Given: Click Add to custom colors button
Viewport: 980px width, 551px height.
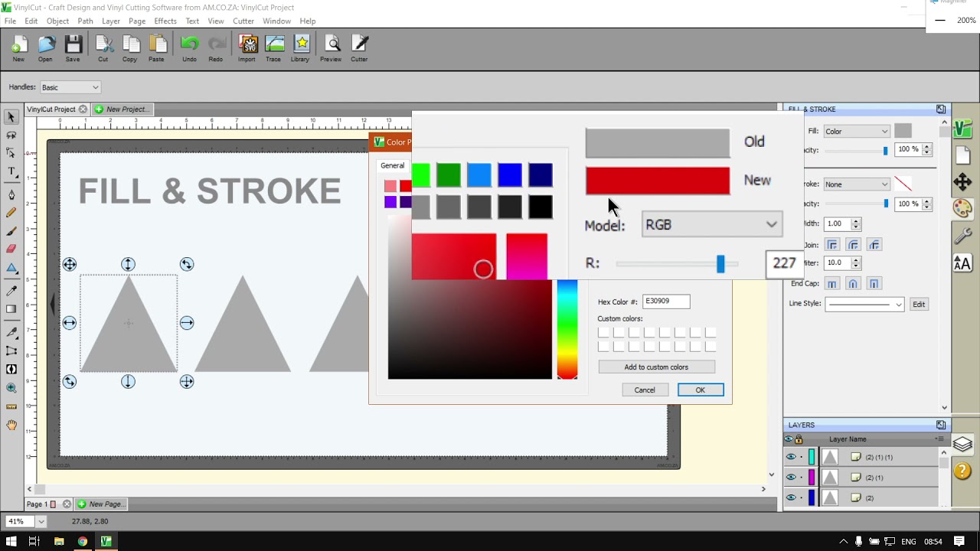Looking at the screenshot, I should [x=656, y=367].
